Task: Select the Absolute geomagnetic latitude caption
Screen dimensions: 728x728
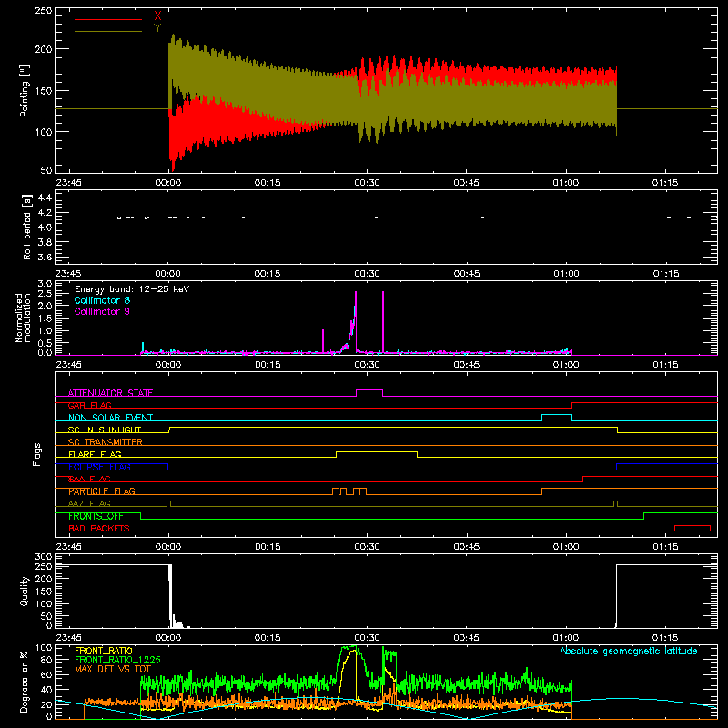Action: (x=629, y=652)
